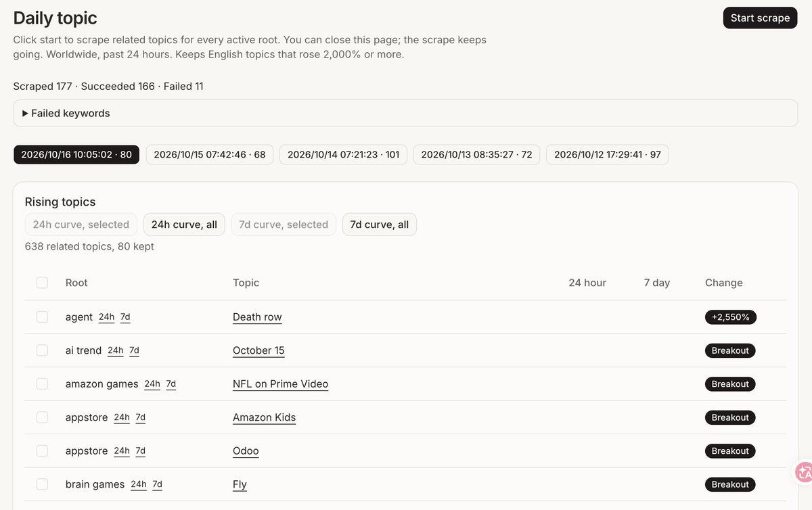Image resolution: width=812 pixels, height=510 pixels.
Task: Open the 7d link for brain games
Action: click(x=157, y=484)
